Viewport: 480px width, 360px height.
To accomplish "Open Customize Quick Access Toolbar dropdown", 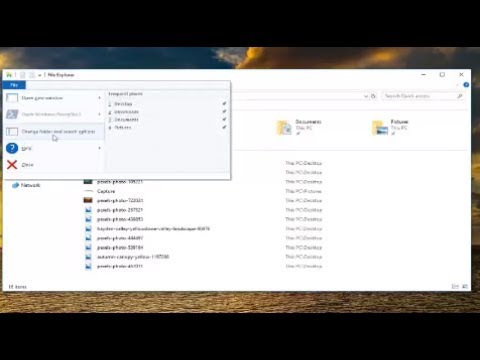I will click(x=40, y=75).
